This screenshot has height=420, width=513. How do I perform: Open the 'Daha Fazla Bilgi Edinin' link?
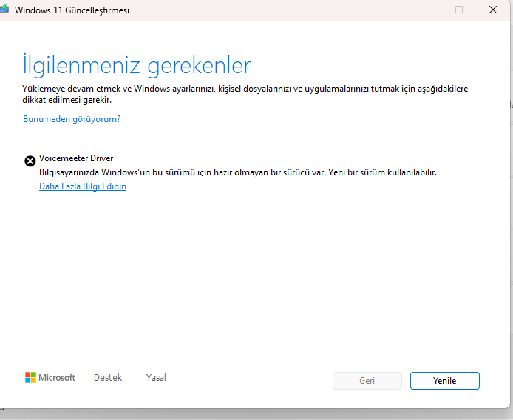pos(83,186)
